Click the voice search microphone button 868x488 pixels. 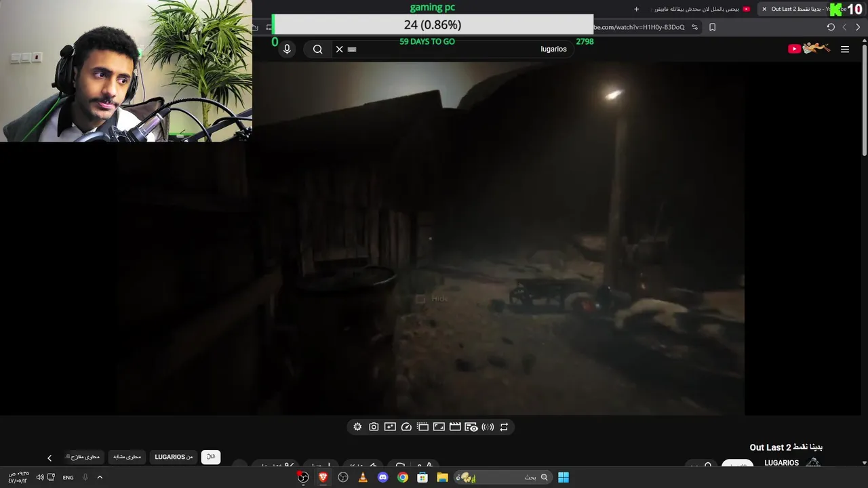pos(287,49)
